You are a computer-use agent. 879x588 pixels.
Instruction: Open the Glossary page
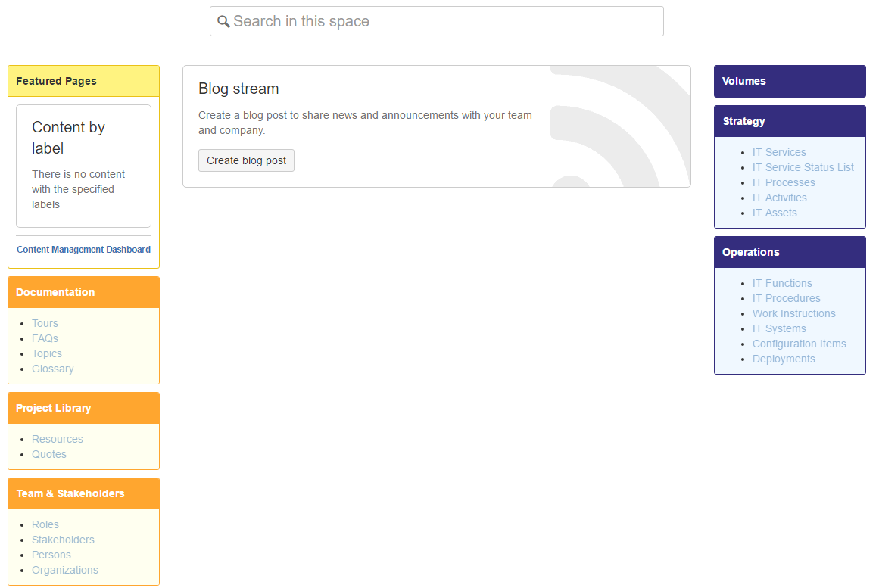tap(52, 369)
